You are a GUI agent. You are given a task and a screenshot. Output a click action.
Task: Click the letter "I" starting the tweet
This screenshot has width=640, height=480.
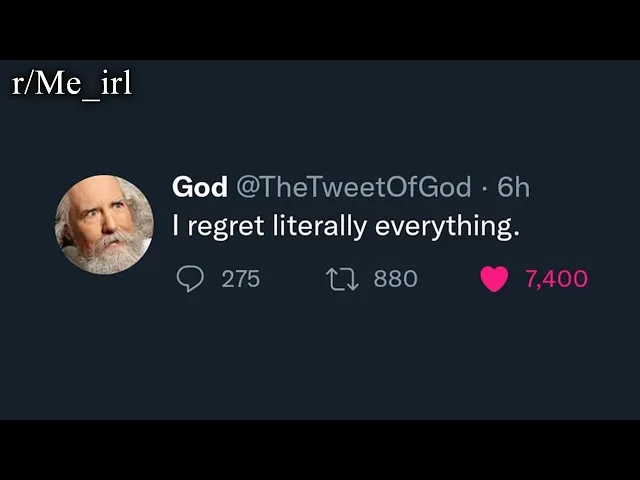tap(176, 225)
